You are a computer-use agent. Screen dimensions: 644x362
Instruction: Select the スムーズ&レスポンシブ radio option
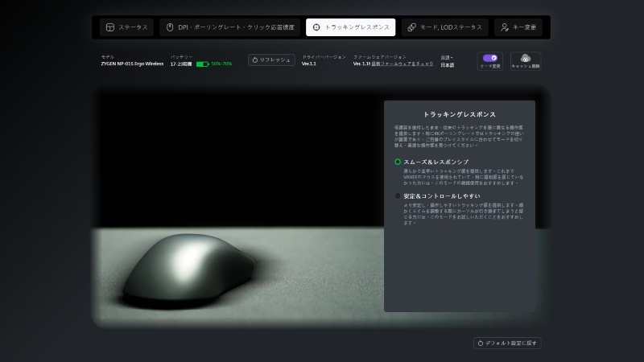click(x=398, y=162)
